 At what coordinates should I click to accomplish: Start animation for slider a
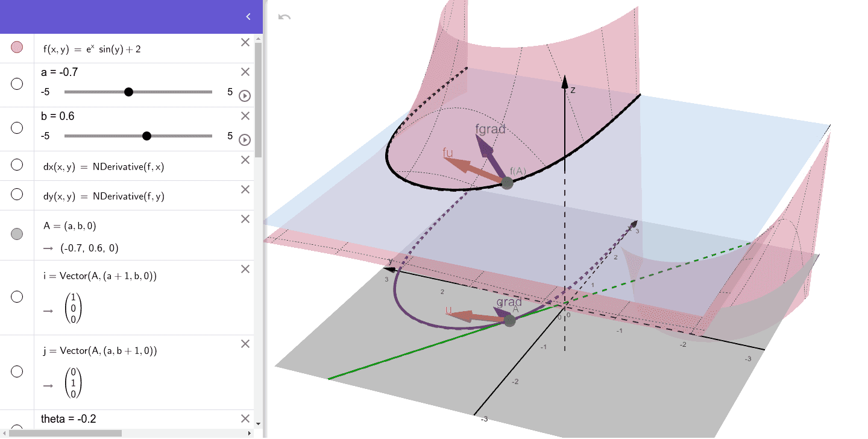pyautogui.click(x=244, y=95)
